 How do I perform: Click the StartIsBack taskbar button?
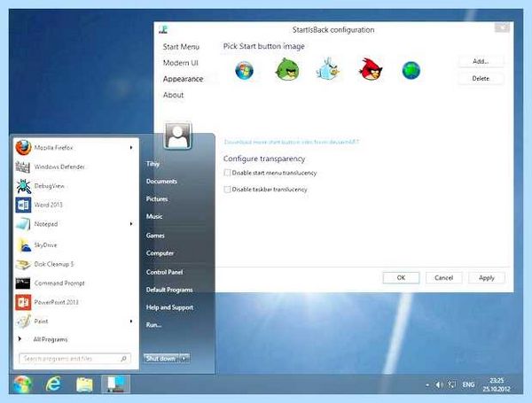tap(115, 384)
